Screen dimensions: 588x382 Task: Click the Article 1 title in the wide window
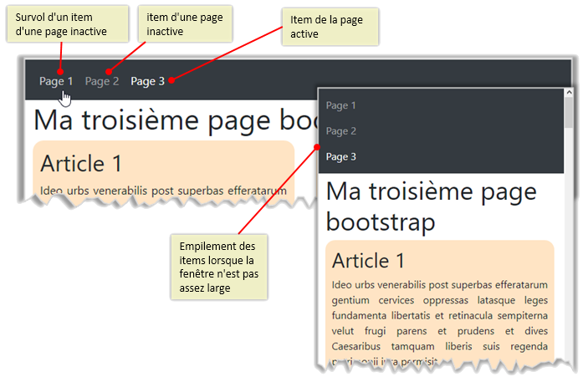pos(81,163)
